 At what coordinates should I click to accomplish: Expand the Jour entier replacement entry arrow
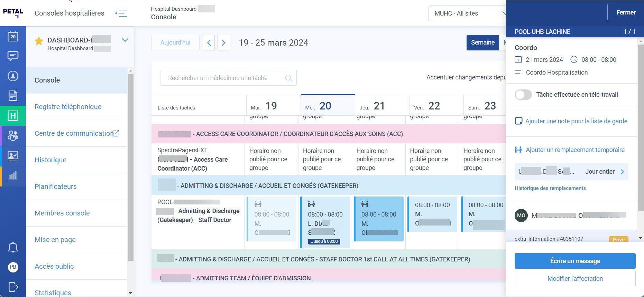(x=622, y=172)
